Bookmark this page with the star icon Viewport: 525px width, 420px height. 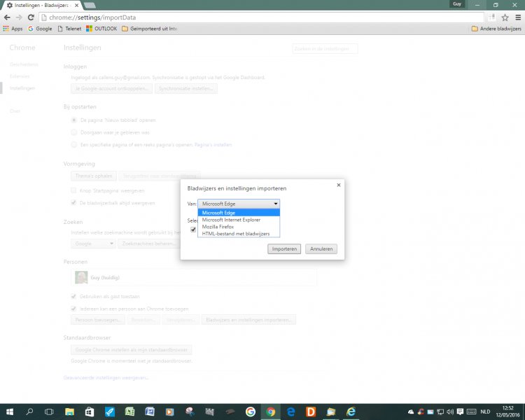tap(505, 17)
